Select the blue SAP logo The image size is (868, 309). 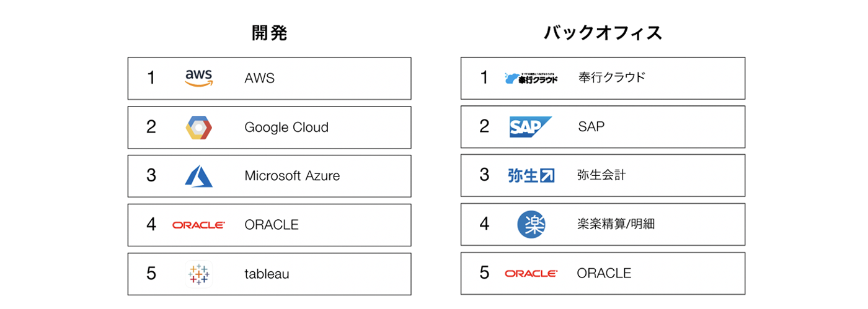(531, 126)
